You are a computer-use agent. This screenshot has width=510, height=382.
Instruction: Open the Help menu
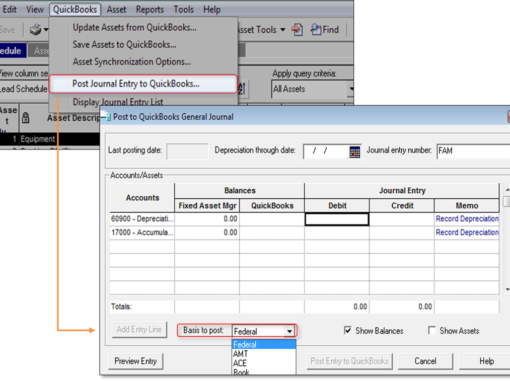[212, 9]
